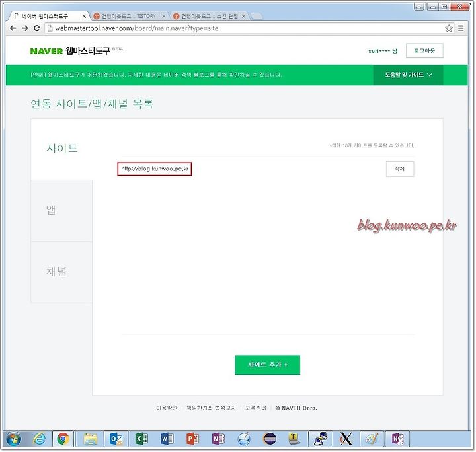This screenshot has width=476, height=452.
Task: Open the Chrome hamburger menu
Action: [x=461, y=28]
